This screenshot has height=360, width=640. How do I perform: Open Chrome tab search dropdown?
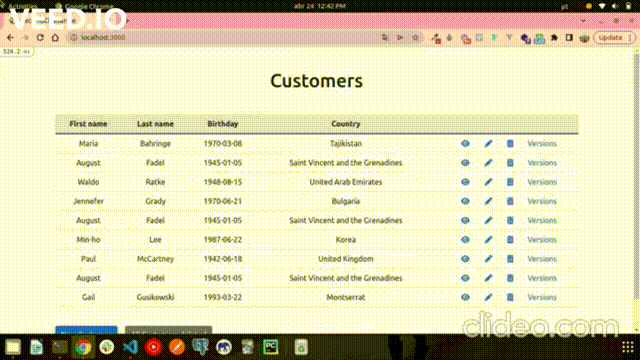pos(583,20)
